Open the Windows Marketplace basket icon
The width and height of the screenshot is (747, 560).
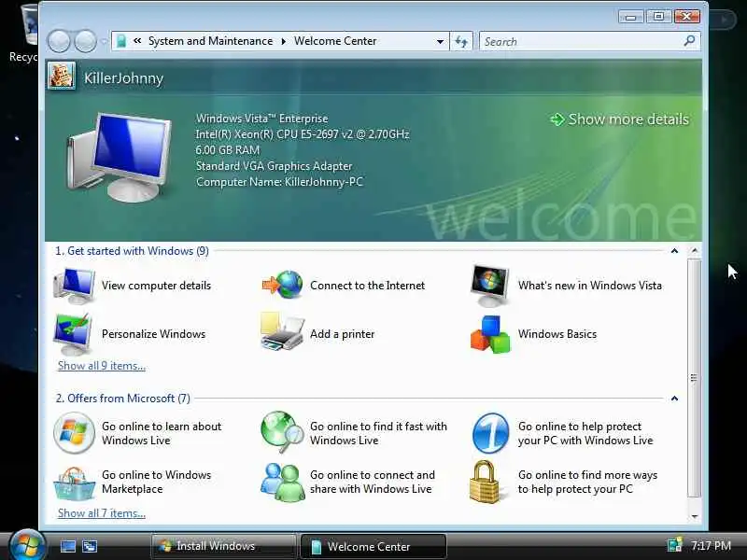74,483
